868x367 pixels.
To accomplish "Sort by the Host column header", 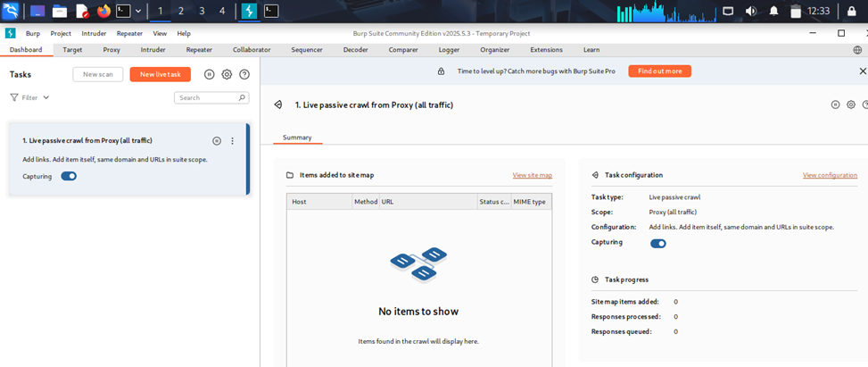I will click(x=319, y=202).
